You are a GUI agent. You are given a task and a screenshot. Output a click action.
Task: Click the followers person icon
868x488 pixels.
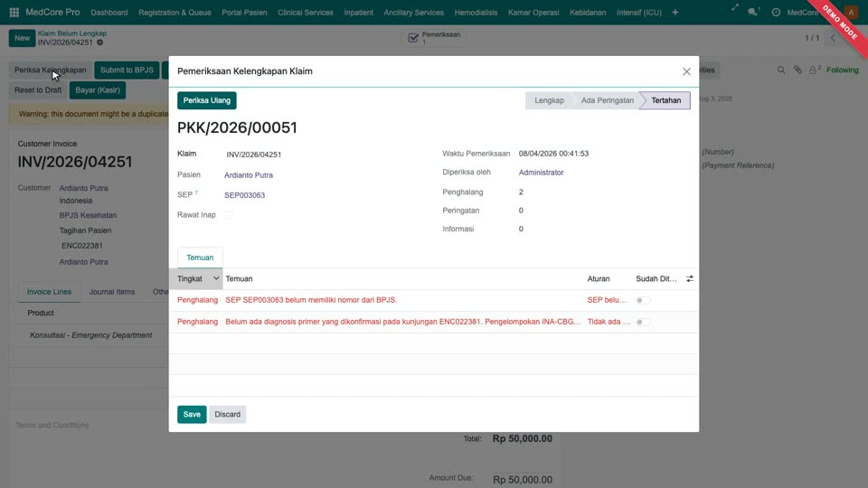(x=815, y=70)
